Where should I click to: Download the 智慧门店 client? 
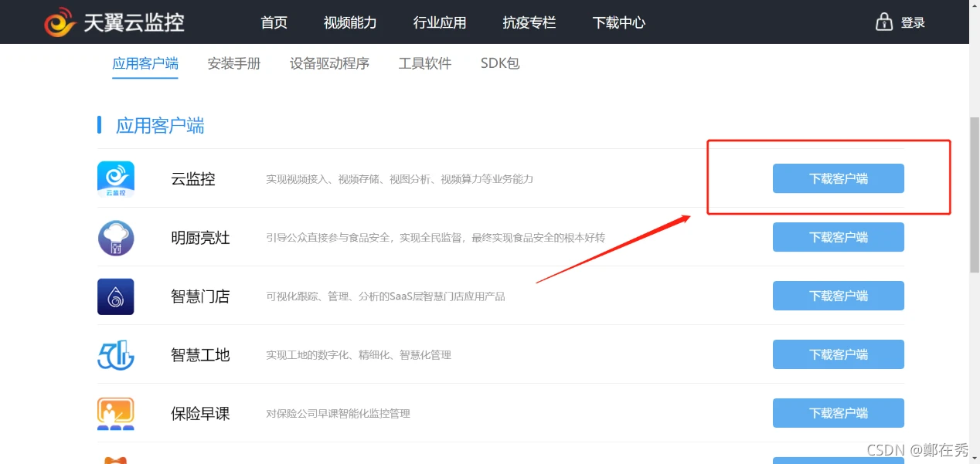click(839, 296)
